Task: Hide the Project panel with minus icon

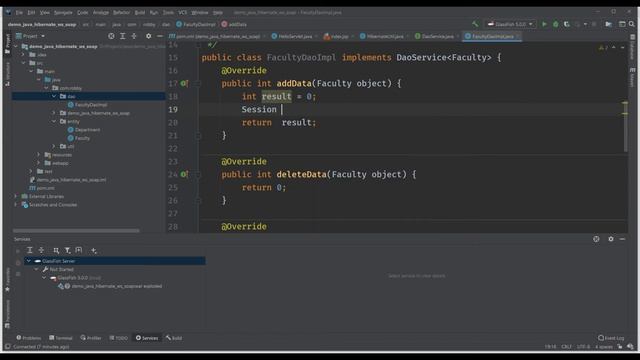Action: pos(160,36)
